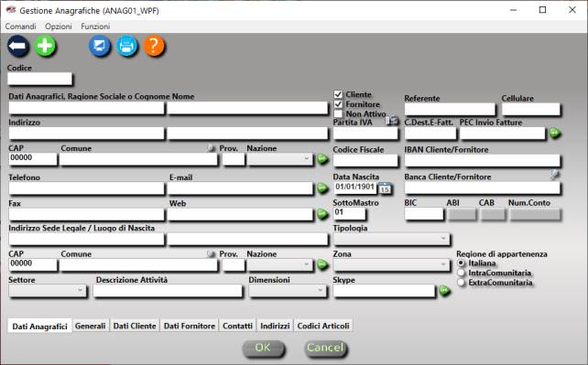Switch to the Generali tab
Screen dimensions: 588x365
[90, 326]
